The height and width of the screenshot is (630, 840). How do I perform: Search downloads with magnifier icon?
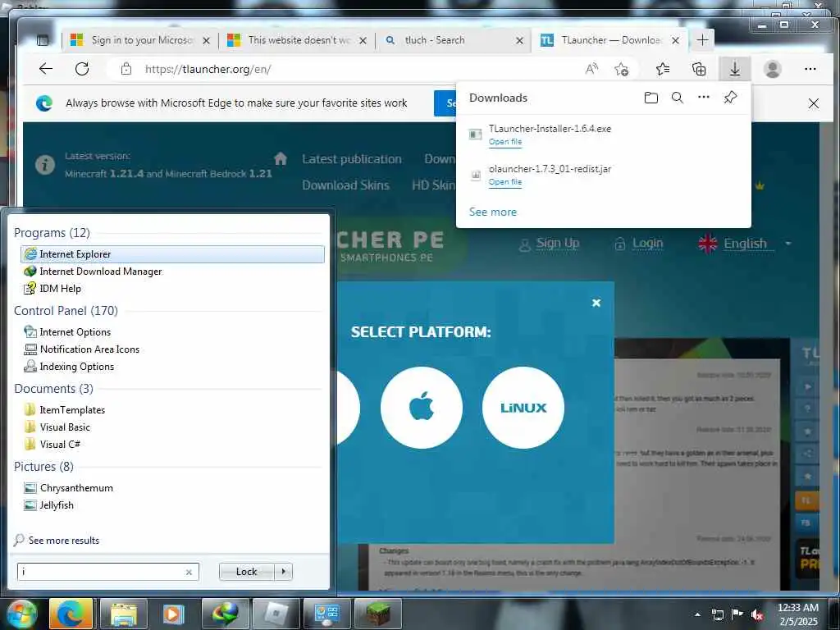coord(677,98)
